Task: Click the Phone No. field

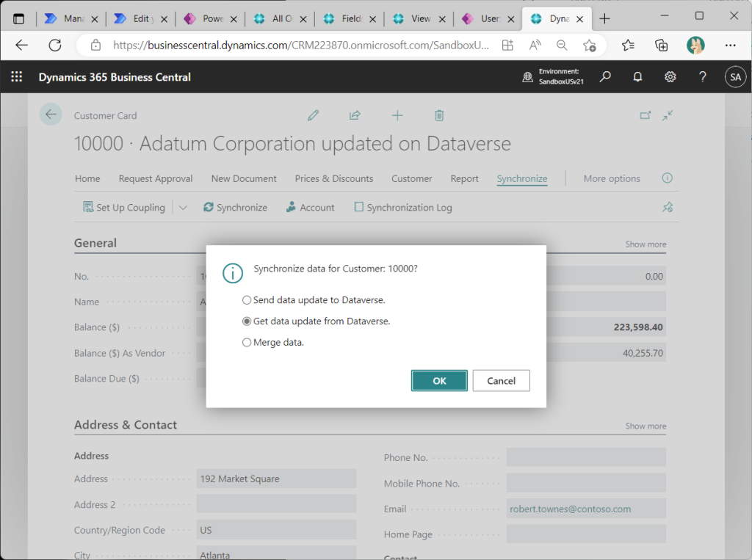Action: [x=586, y=457]
